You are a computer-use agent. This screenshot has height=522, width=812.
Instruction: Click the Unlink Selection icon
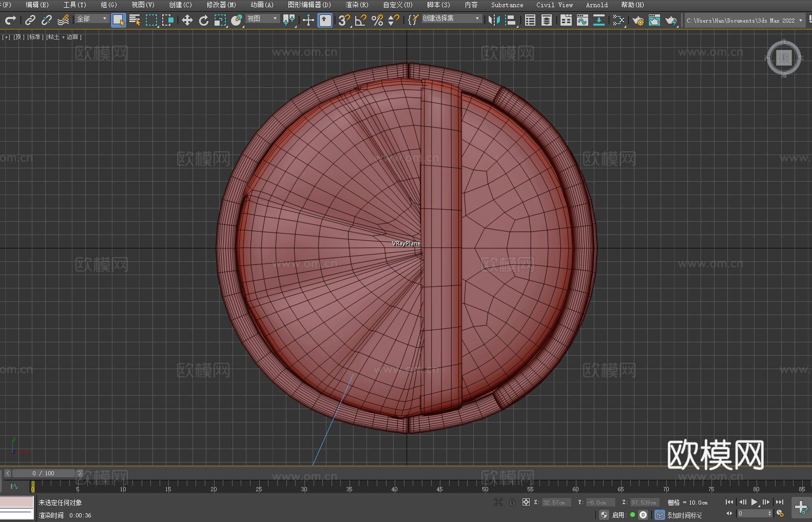point(47,20)
